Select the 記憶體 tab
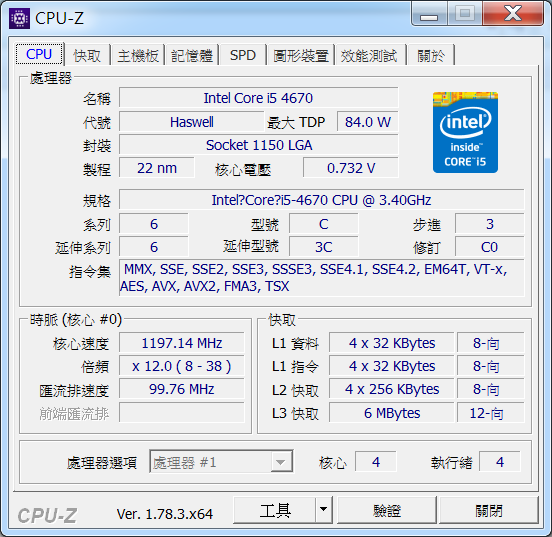The image size is (552, 537). point(192,55)
